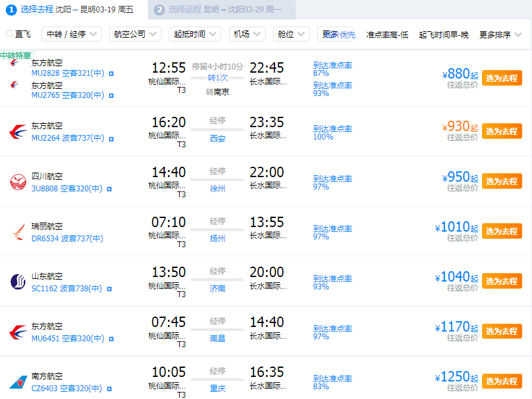Click the ¥880起 price
Screen dimensions: 532x399
point(461,74)
